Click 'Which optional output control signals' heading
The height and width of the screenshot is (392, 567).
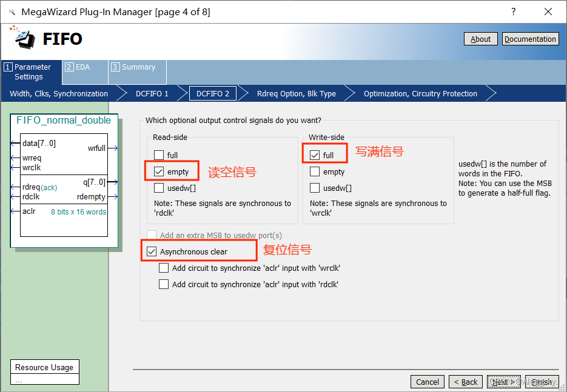click(x=233, y=121)
